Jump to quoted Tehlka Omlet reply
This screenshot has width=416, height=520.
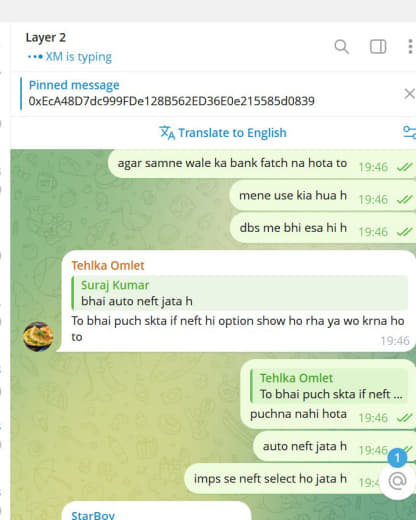pyautogui.click(x=329, y=386)
